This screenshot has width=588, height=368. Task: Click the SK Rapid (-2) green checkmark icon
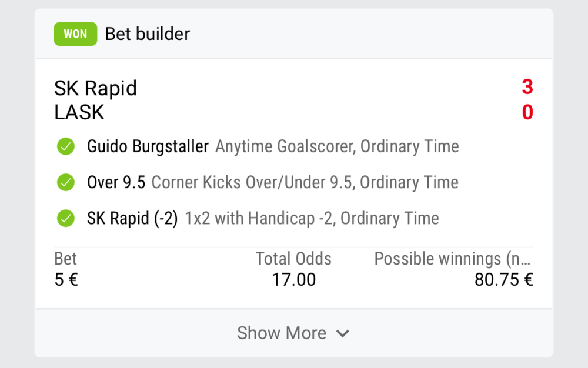click(65, 219)
